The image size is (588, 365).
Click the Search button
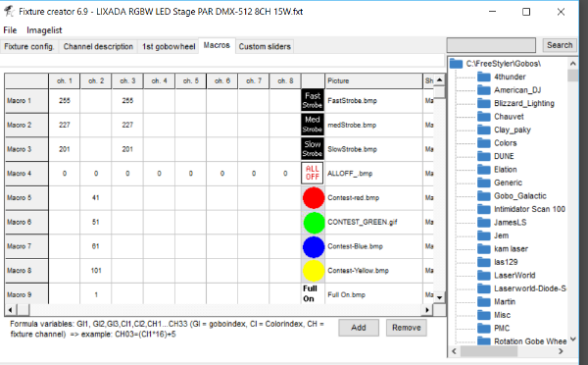[x=560, y=45]
